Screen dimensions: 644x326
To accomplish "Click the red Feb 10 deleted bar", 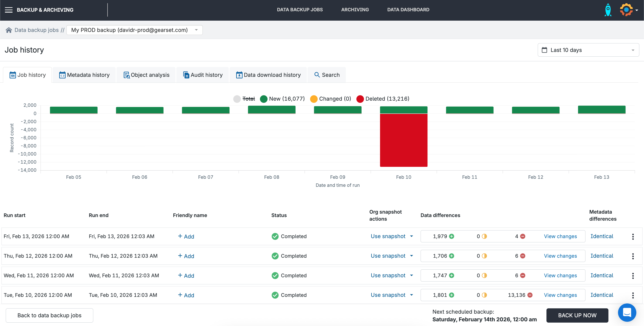I will pyautogui.click(x=404, y=140).
